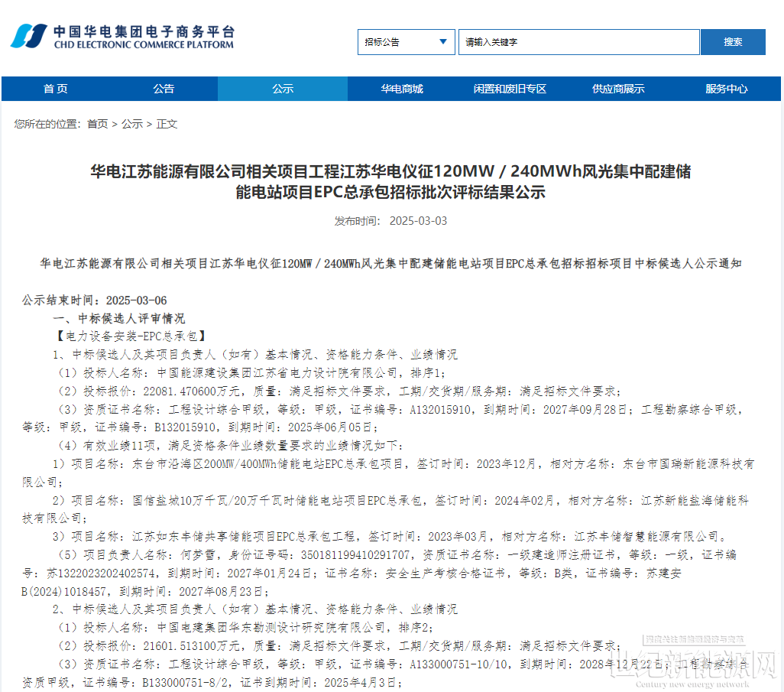Viewport: 784px width, 692px height.
Task: Open the 招标公告 search category dropdown
Action: [406, 42]
